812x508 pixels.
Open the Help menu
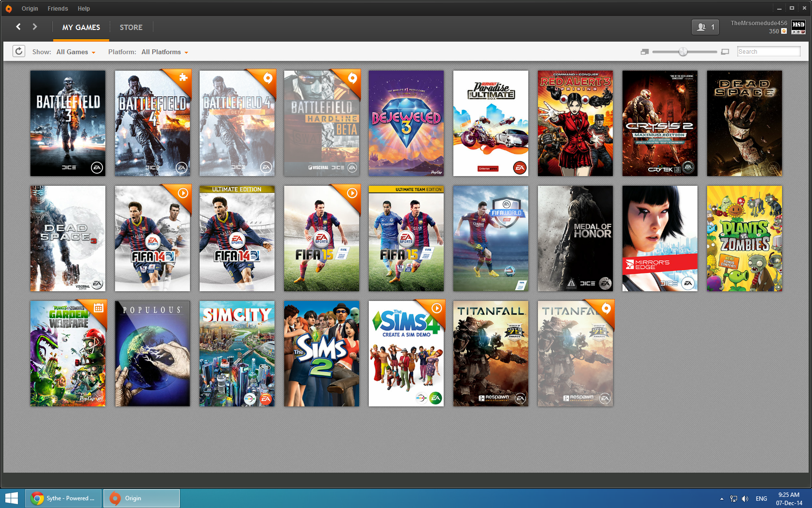click(x=84, y=9)
